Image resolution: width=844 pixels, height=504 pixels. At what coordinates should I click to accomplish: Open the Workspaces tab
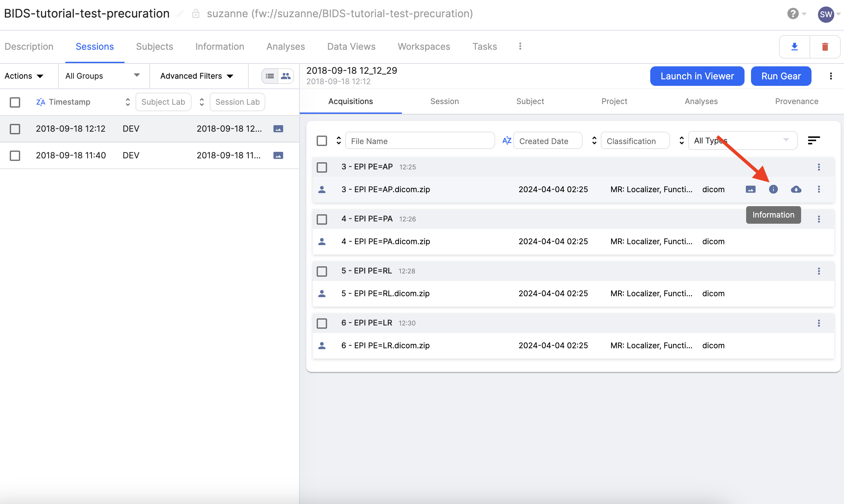(424, 46)
